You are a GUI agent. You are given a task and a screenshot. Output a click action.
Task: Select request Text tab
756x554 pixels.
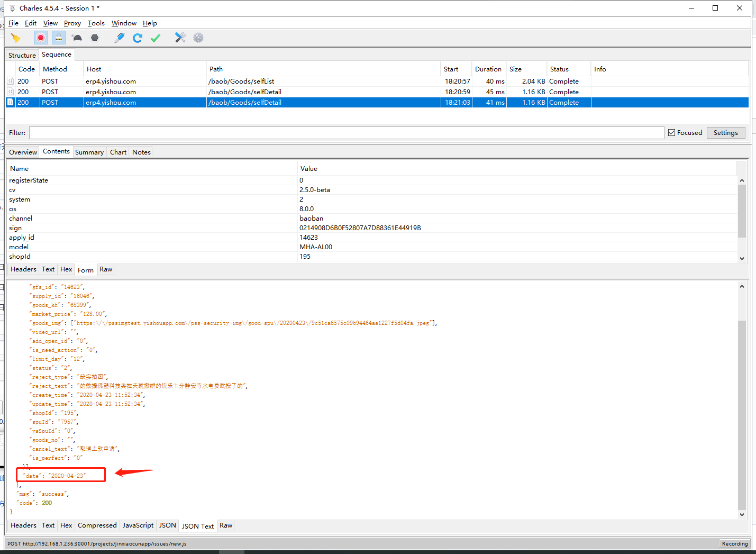click(48, 269)
